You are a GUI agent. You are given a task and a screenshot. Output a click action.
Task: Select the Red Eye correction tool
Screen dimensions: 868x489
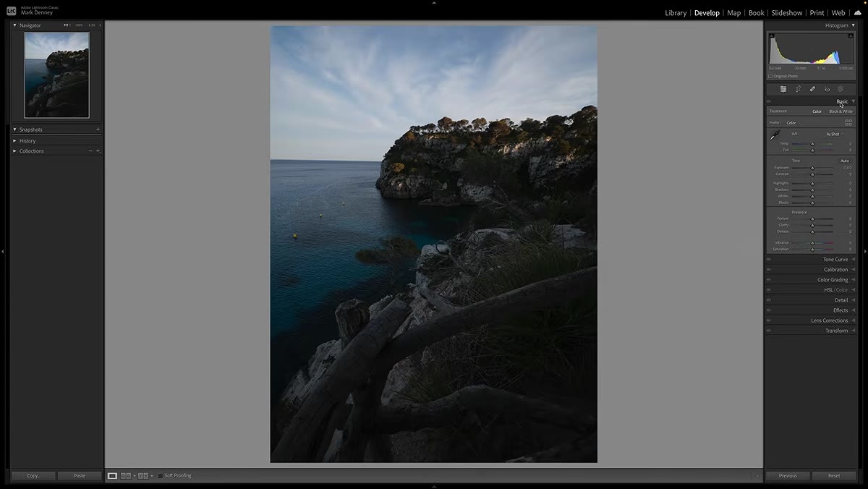[x=827, y=89]
